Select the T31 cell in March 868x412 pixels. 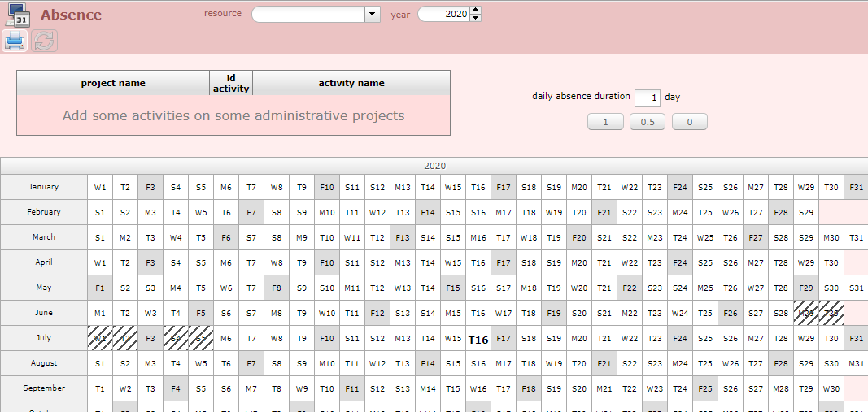coord(856,237)
